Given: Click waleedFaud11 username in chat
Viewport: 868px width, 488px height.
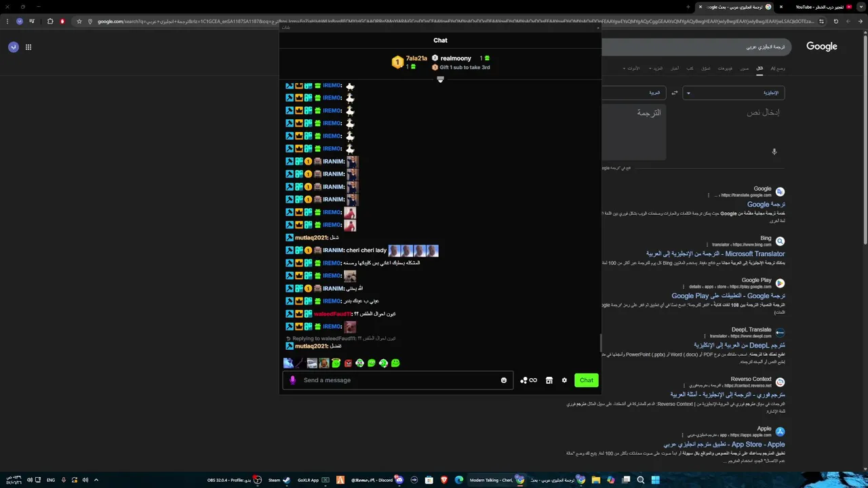Looking at the screenshot, I should [332, 314].
